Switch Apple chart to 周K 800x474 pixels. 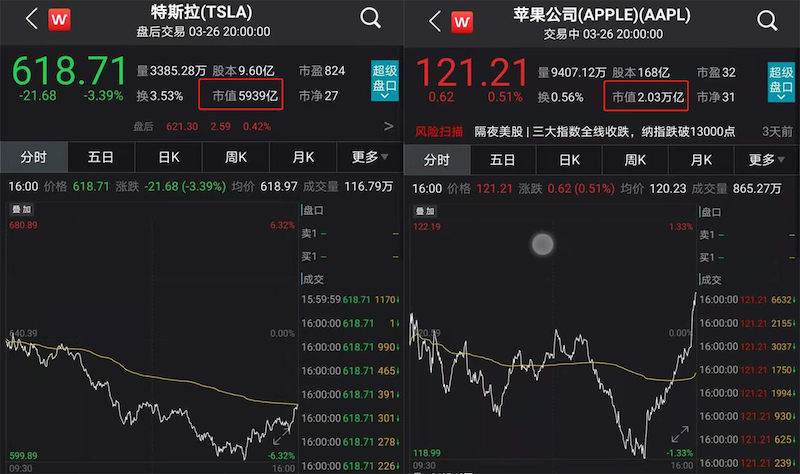(635, 160)
